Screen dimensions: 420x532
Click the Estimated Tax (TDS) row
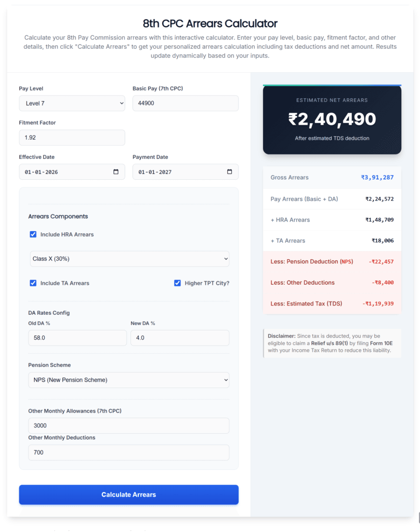pyautogui.click(x=332, y=303)
